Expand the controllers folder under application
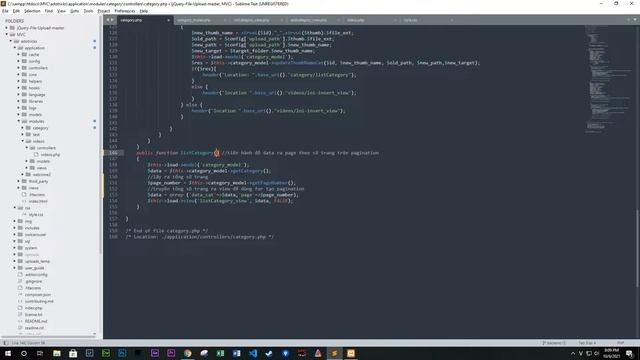Image resolution: width=640 pixels, height=360 pixels. click(19, 68)
